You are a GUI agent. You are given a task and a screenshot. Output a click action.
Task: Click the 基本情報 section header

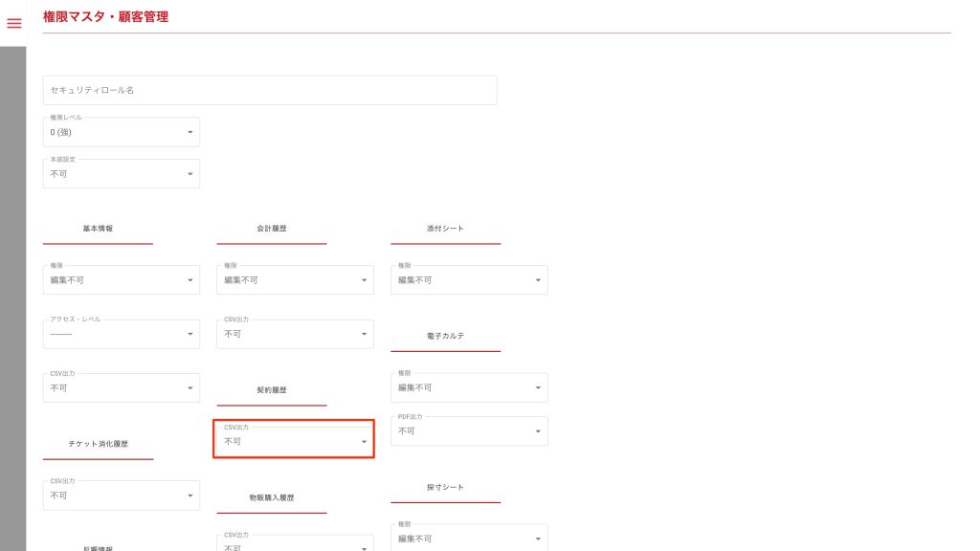click(98, 230)
